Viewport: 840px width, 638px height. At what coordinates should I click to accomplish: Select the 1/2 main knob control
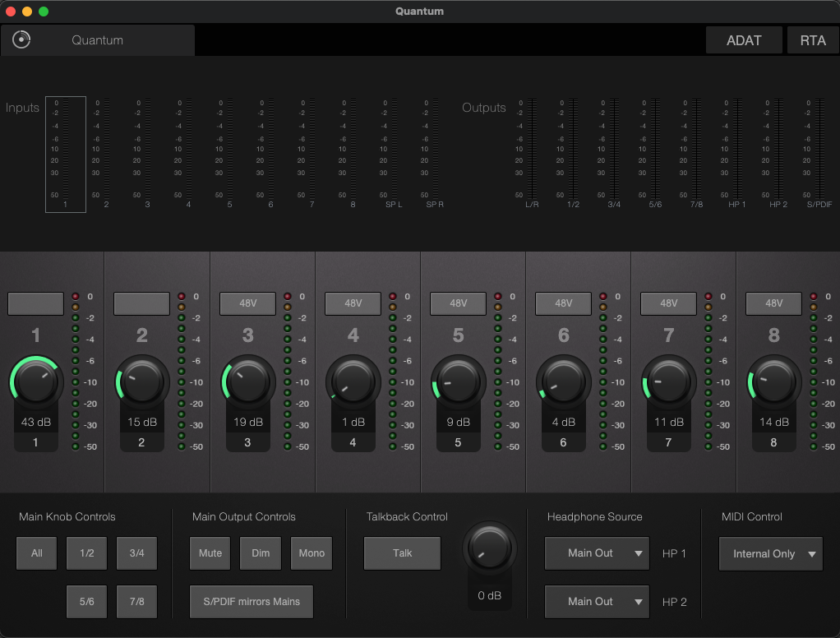[87, 552]
